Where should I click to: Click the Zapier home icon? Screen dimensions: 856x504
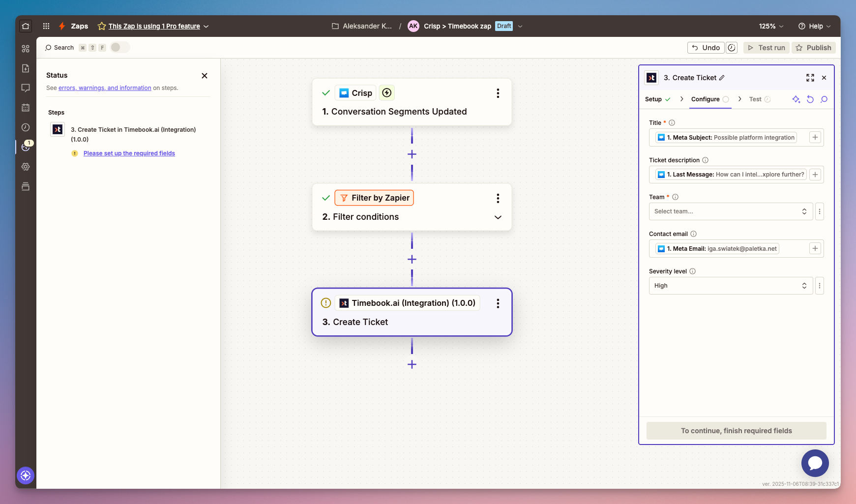tap(26, 26)
